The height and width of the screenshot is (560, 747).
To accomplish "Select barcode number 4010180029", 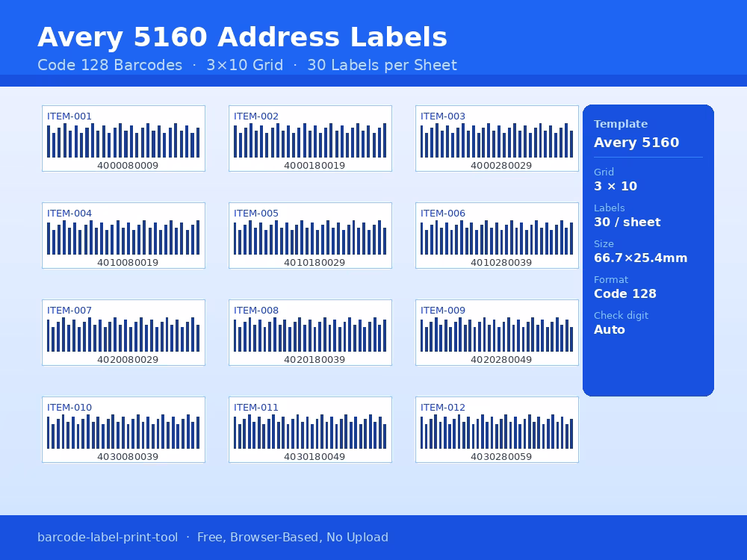I will click(x=314, y=263).
